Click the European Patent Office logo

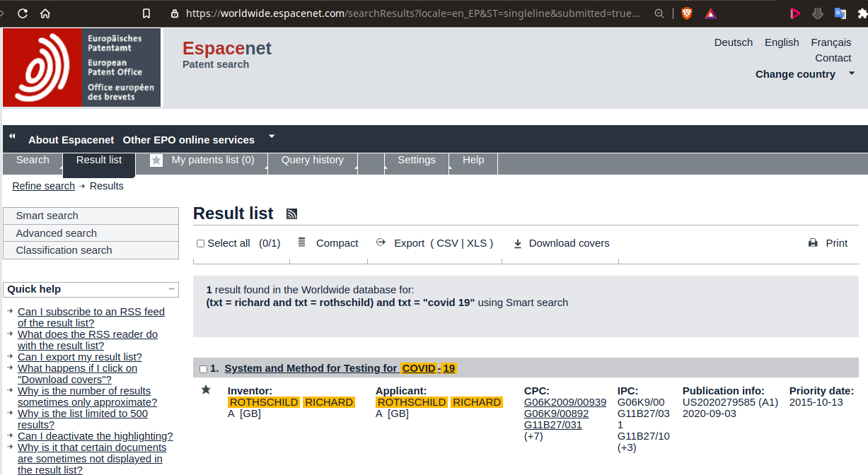82,68
